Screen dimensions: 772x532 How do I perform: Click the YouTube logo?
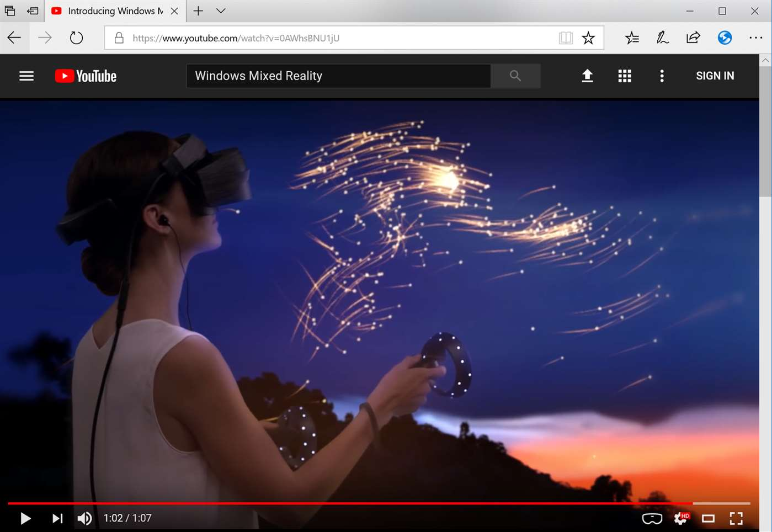tap(86, 76)
